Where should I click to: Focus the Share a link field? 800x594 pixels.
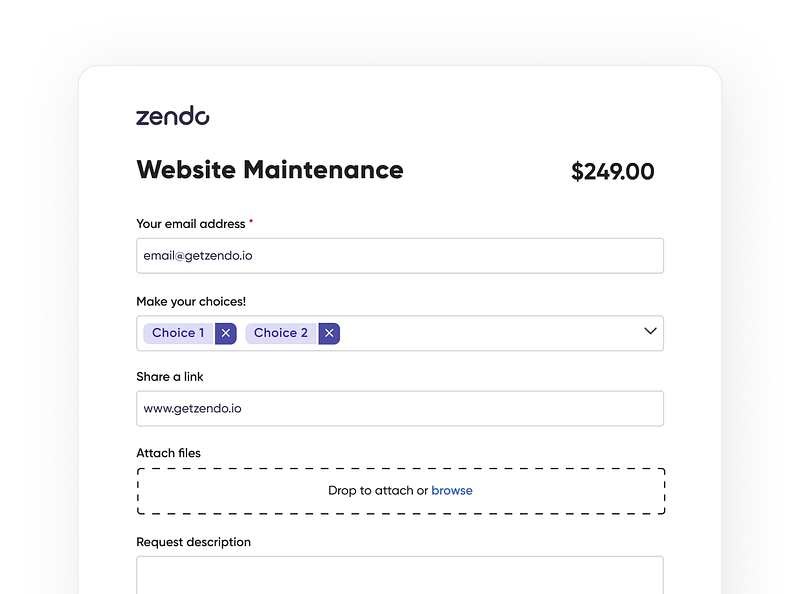pos(400,408)
